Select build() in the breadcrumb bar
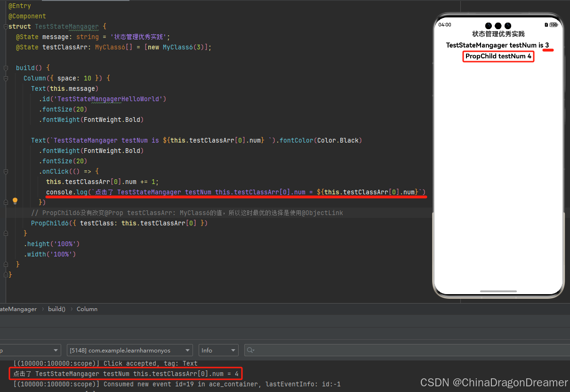Screen dimensions: 570x392 [x=56, y=309]
